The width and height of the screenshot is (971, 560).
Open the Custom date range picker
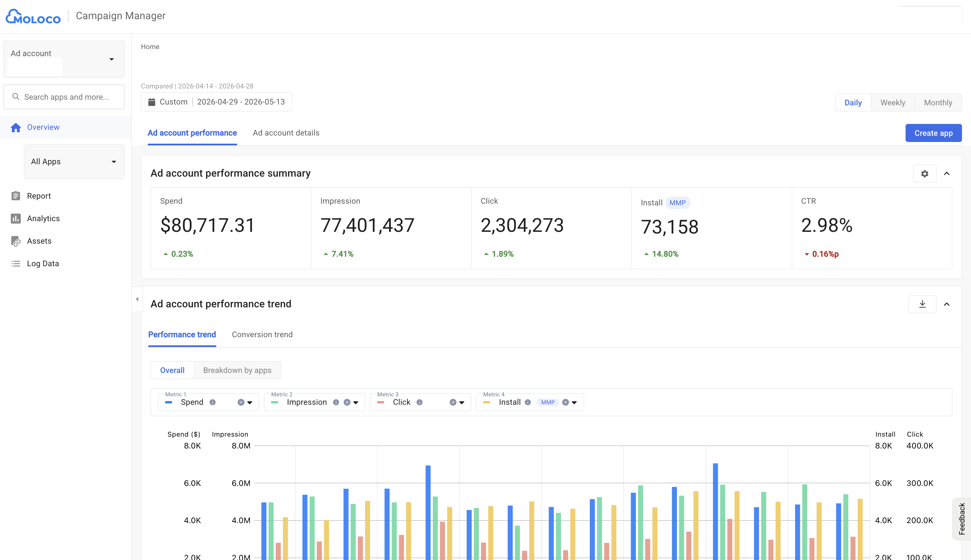(x=217, y=102)
